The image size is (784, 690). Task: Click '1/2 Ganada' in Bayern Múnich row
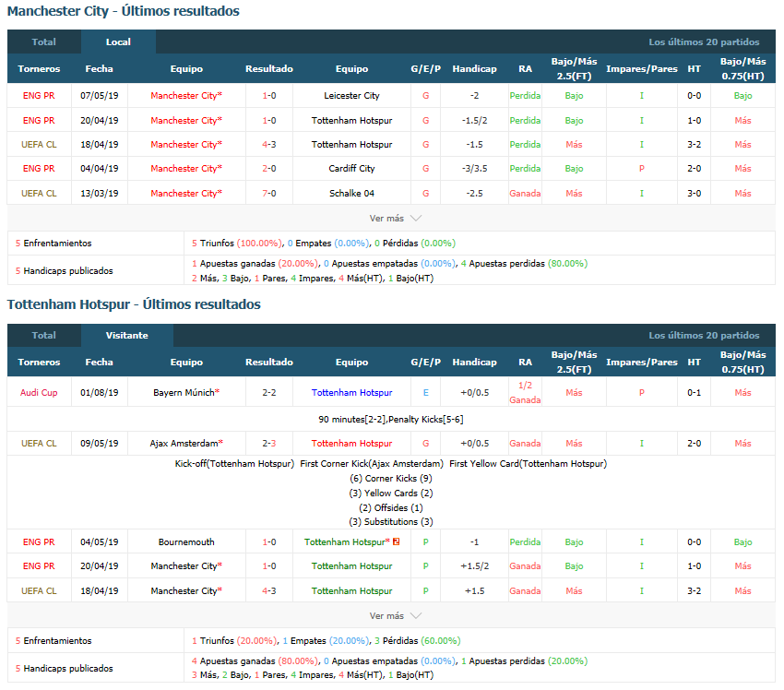tap(525, 392)
